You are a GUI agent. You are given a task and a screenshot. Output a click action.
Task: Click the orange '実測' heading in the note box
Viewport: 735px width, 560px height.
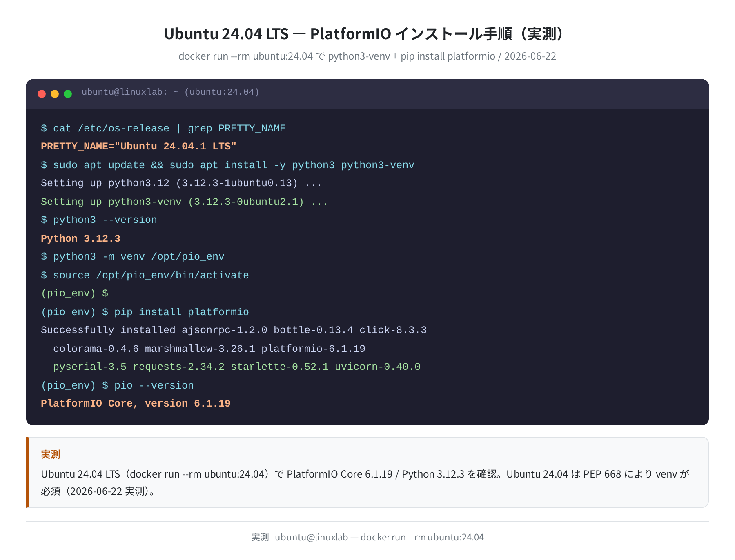51,454
